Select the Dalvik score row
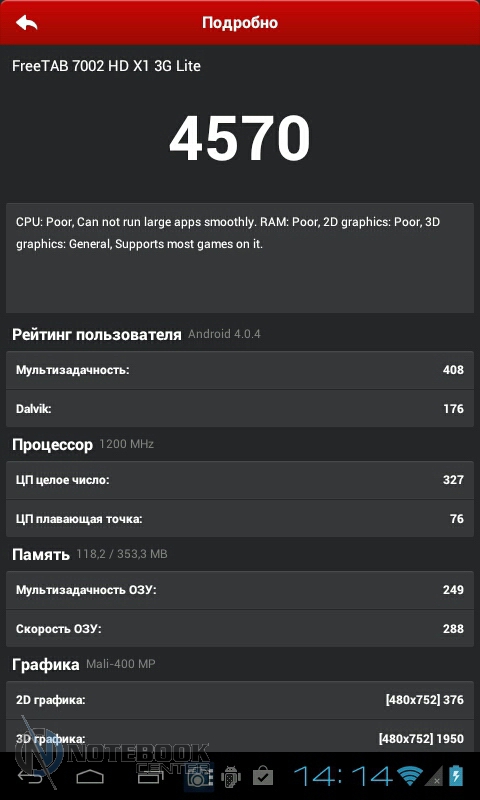 point(240,409)
